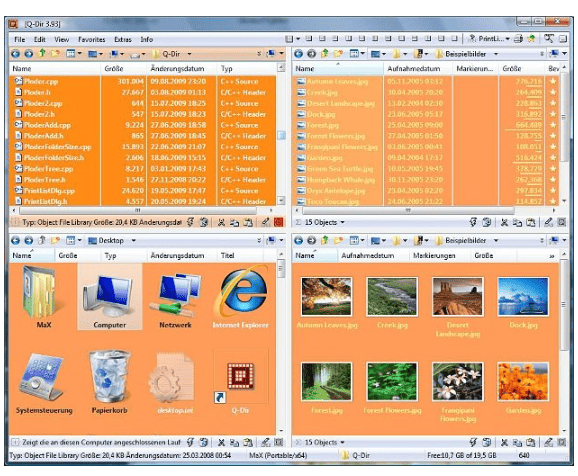The height and width of the screenshot is (476, 578).
Task: Select the Q-Dir shortcut icon
Action: [x=241, y=382]
